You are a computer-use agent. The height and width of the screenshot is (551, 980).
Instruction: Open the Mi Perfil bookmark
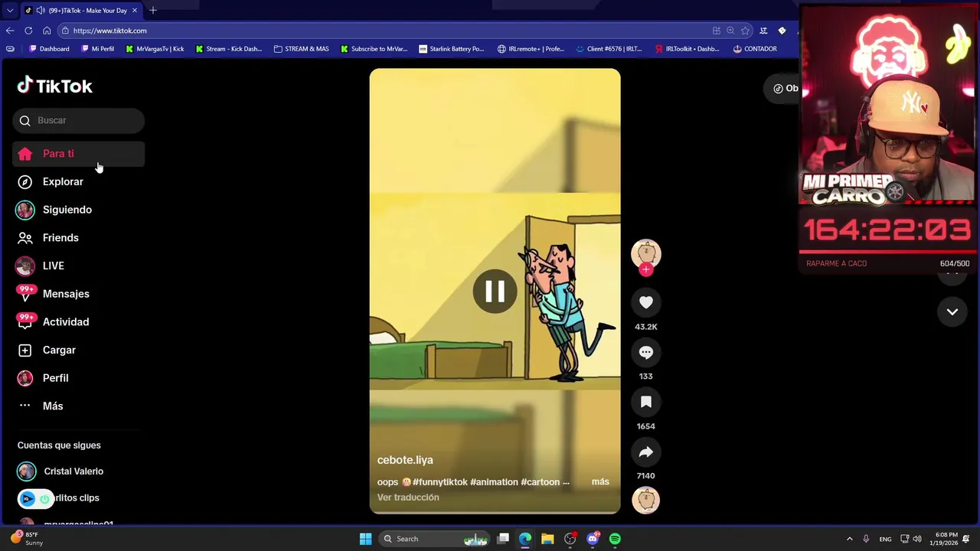[x=96, y=49]
